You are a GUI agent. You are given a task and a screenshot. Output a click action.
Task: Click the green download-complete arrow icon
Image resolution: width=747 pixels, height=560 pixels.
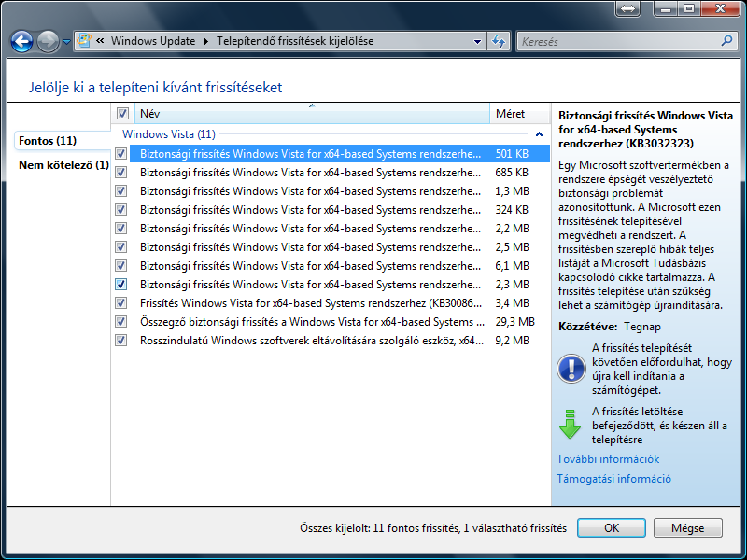(x=570, y=424)
